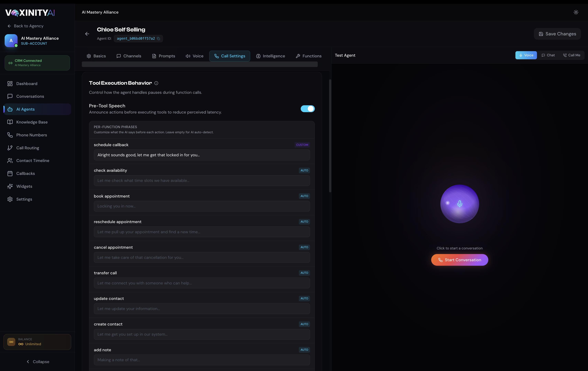
Task: Click the check availability phrase field
Action: [x=202, y=181]
